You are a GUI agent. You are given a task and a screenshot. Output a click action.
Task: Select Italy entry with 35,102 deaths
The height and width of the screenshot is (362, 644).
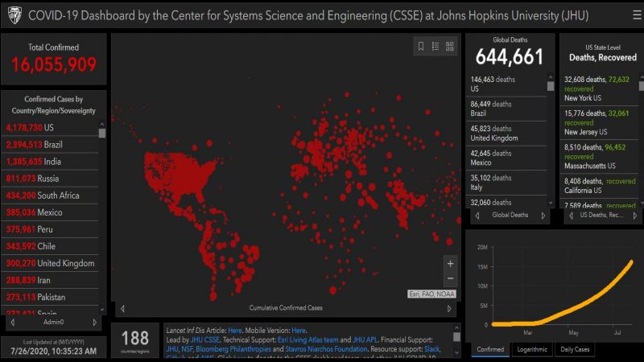pyautogui.click(x=506, y=183)
